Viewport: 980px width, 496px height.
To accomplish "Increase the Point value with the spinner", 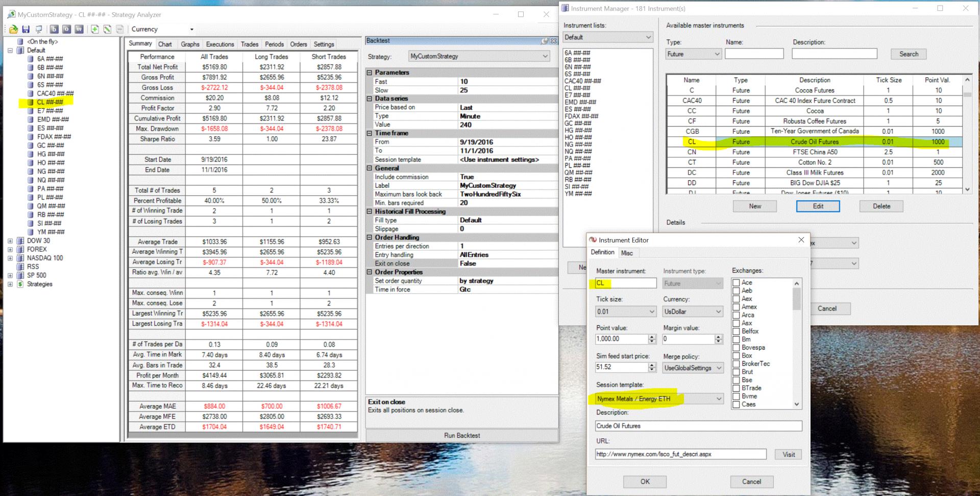I will point(652,337).
